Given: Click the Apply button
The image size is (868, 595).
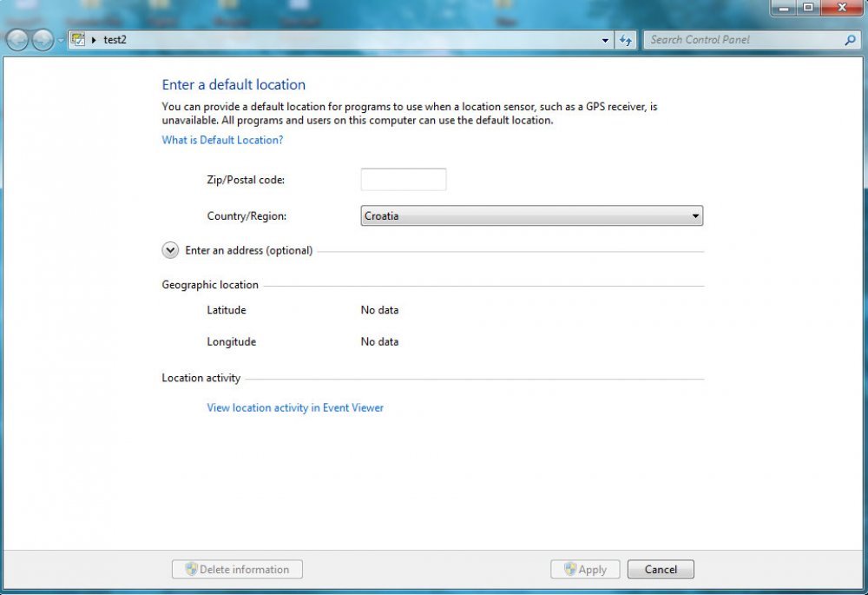Looking at the screenshot, I should click(585, 569).
